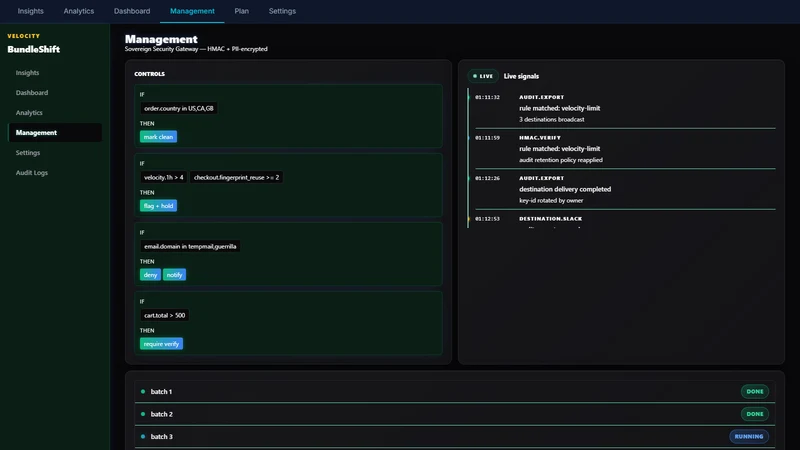This screenshot has height=450, width=800.
Task: Click the 3 destinations broadcast detail
Action: point(552,119)
